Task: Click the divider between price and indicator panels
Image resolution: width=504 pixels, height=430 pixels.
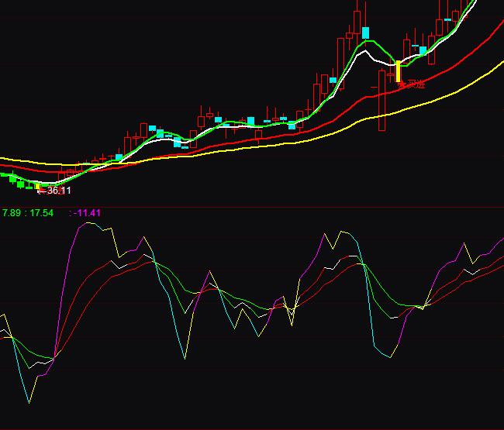Action: click(x=252, y=206)
